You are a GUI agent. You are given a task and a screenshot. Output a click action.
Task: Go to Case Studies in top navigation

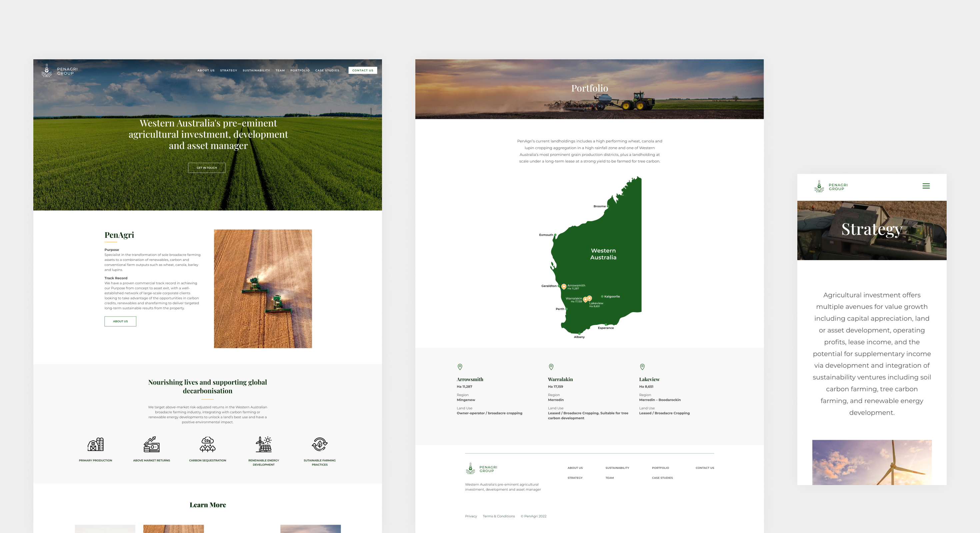(327, 70)
